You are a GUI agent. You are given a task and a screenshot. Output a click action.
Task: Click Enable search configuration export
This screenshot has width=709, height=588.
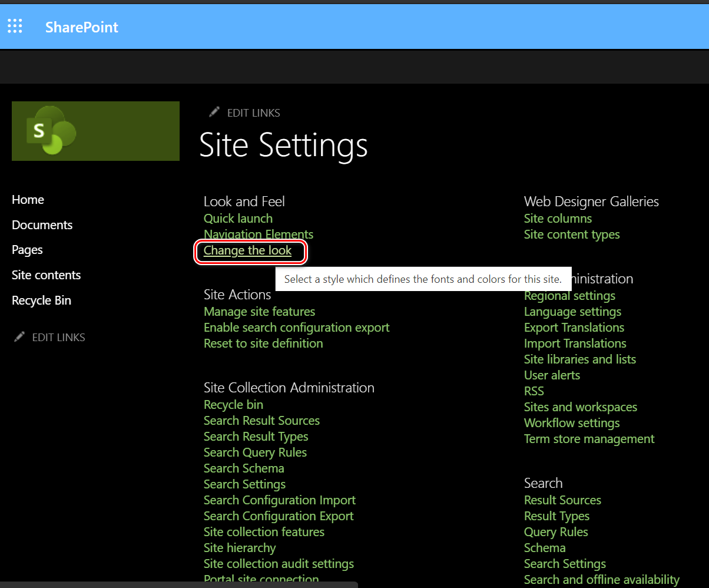pyautogui.click(x=297, y=328)
